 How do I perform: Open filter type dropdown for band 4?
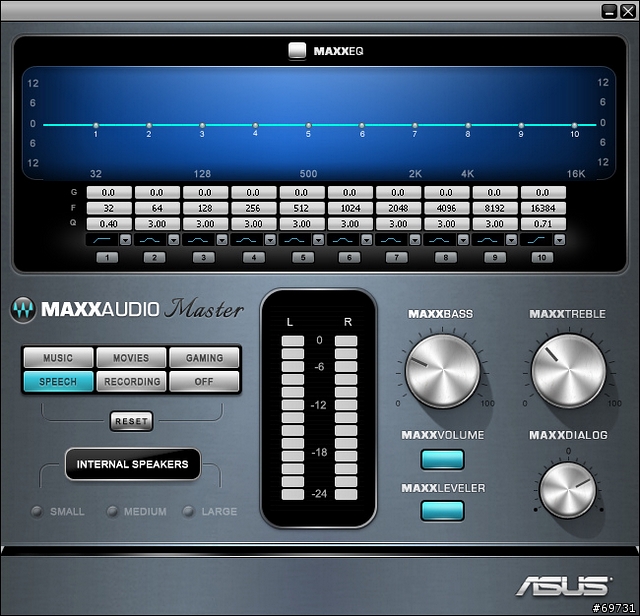(x=270, y=240)
